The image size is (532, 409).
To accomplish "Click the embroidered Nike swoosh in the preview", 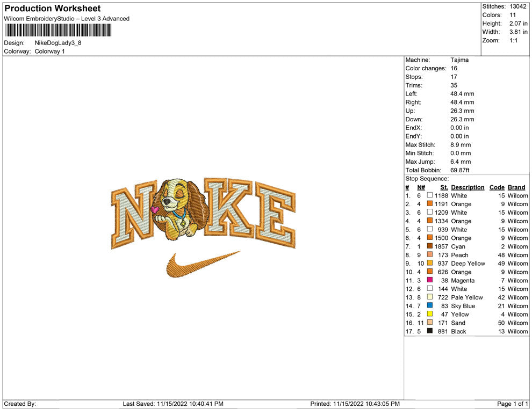I will (203, 264).
